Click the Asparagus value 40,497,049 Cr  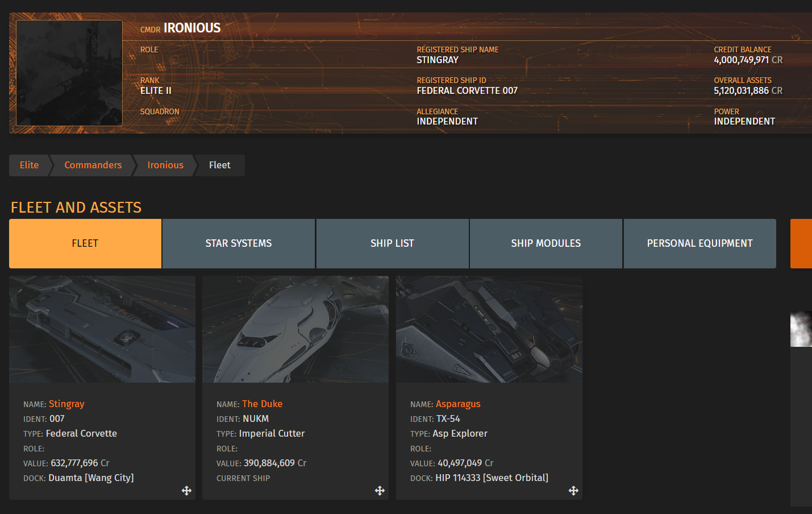coord(465,463)
